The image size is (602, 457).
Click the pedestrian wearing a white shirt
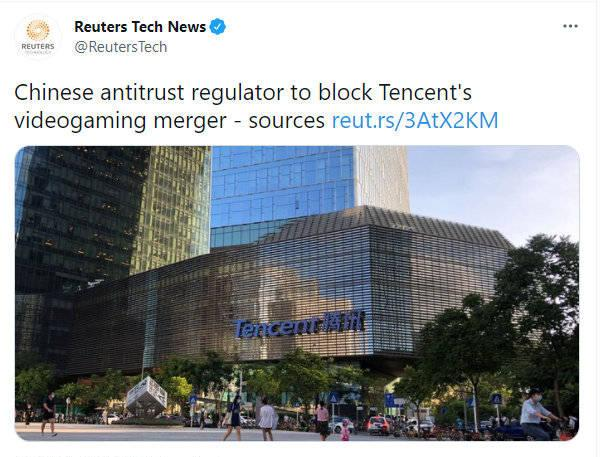(266, 419)
